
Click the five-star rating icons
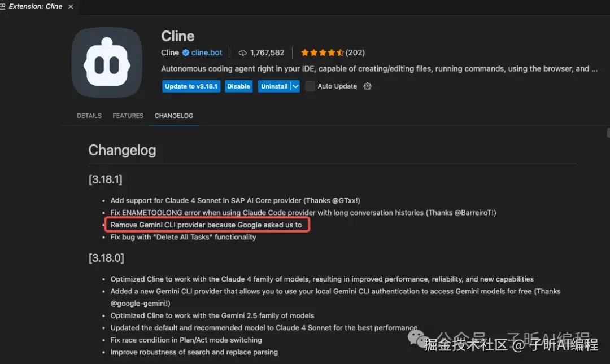[x=322, y=52]
